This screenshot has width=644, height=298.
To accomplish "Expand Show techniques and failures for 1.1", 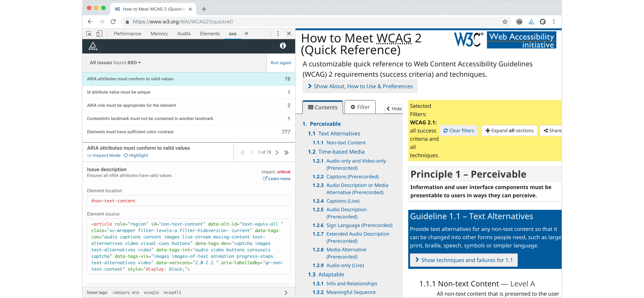I will tap(464, 260).
